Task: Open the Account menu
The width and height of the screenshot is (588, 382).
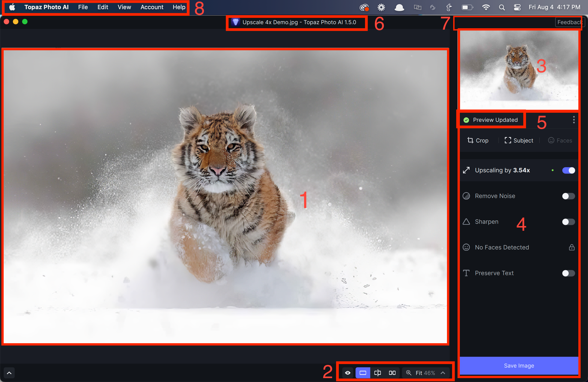Action: pos(152,7)
